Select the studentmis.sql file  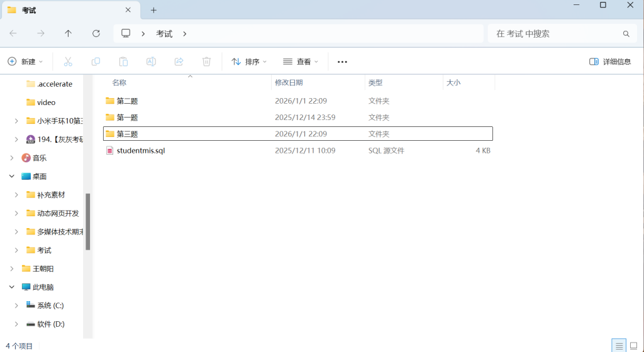point(140,151)
